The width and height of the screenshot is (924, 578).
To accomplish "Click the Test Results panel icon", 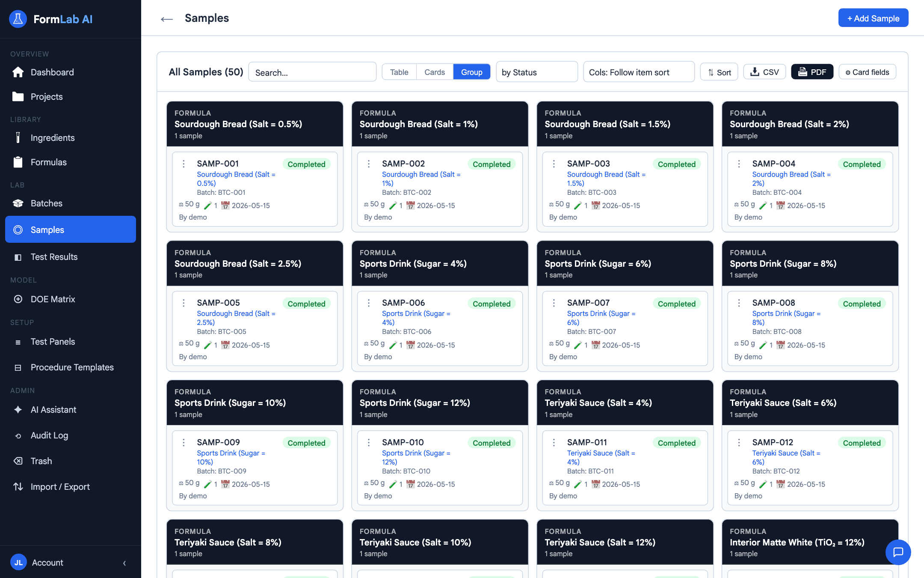I will pyautogui.click(x=18, y=257).
